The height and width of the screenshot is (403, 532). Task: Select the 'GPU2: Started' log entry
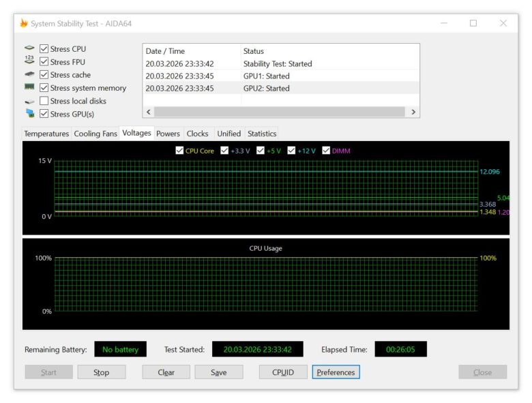point(281,88)
